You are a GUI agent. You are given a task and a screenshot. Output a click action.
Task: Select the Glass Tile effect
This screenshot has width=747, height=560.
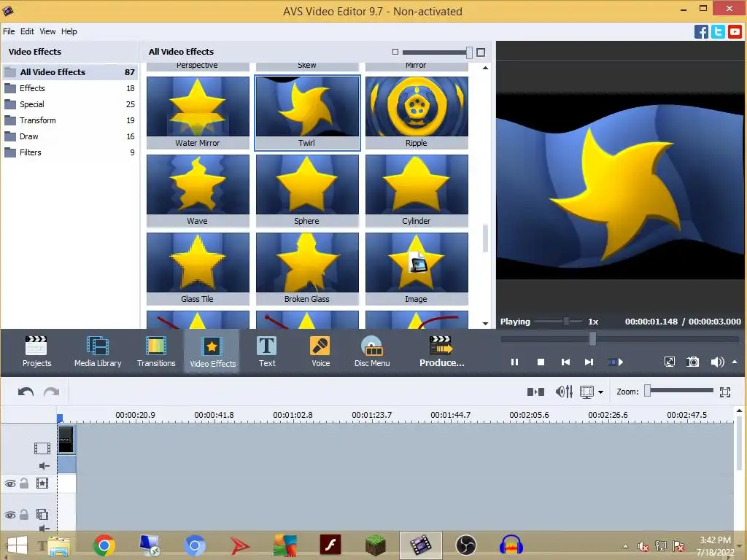[198, 268]
